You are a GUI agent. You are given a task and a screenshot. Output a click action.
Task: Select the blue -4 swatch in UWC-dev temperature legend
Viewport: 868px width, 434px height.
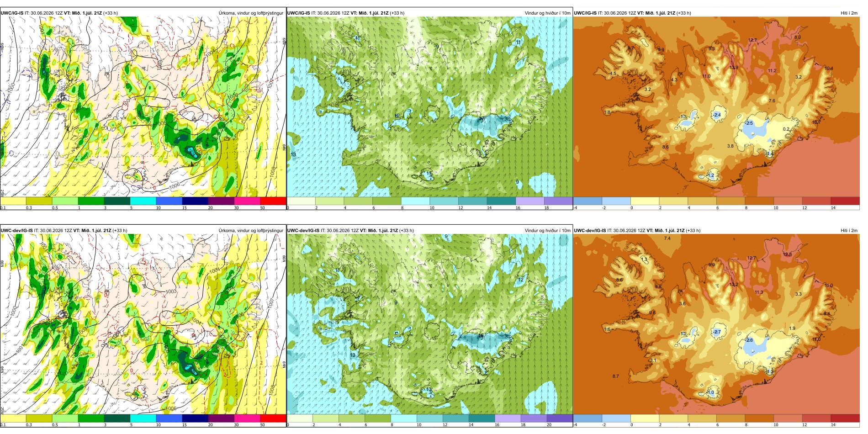(587, 418)
